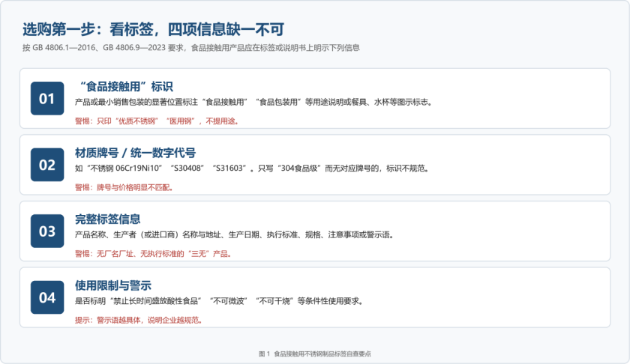This screenshot has height=364, width=630.
Task: Select the heading 完整标签信息
Action: click(x=108, y=219)
